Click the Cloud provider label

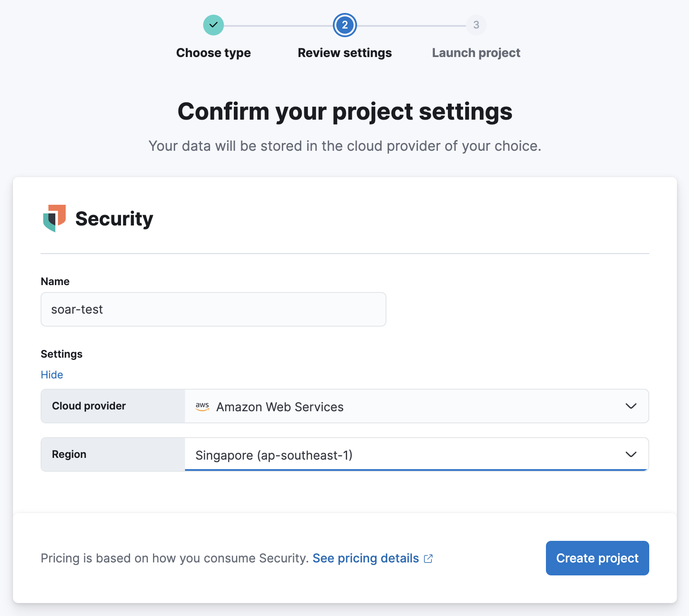89,406
